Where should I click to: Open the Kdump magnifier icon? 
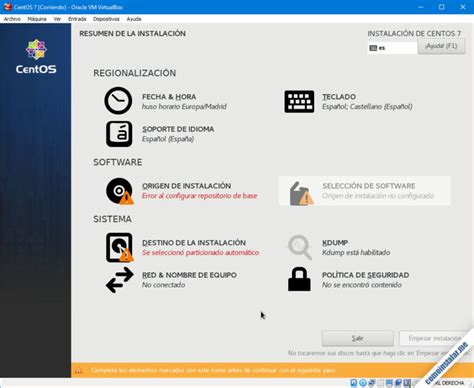point(300,247)
